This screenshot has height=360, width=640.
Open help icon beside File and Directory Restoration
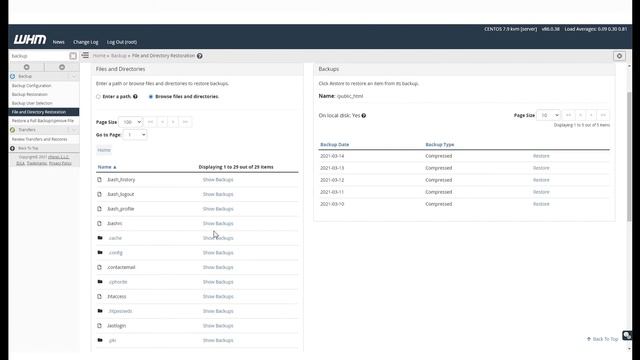pos(200,56)
